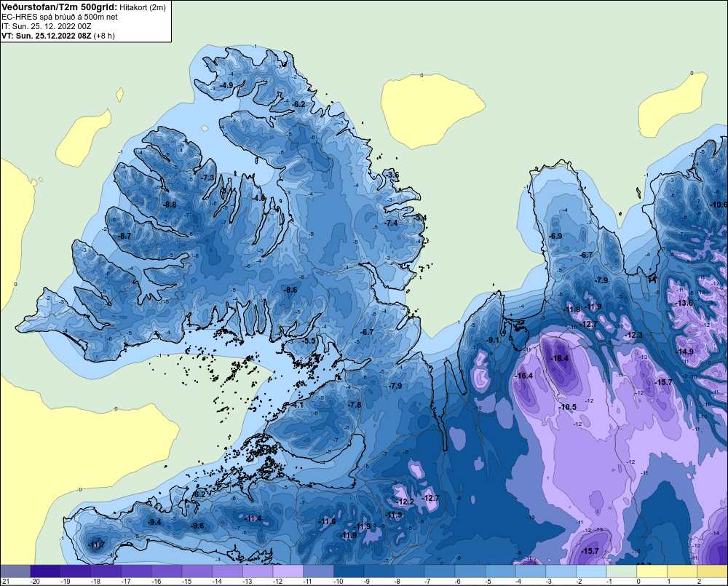Click the 'VT: Sun. 25.12.2022 08Z' valid time

tap(47, 36)
